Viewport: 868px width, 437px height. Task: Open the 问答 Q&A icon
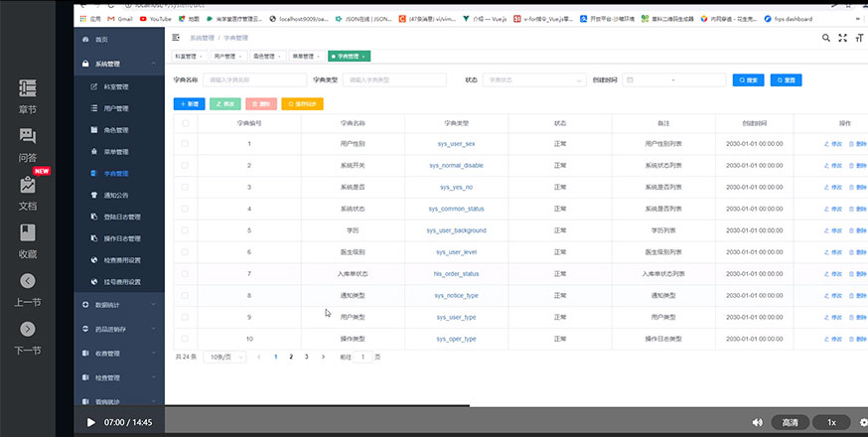coord(28,136)
